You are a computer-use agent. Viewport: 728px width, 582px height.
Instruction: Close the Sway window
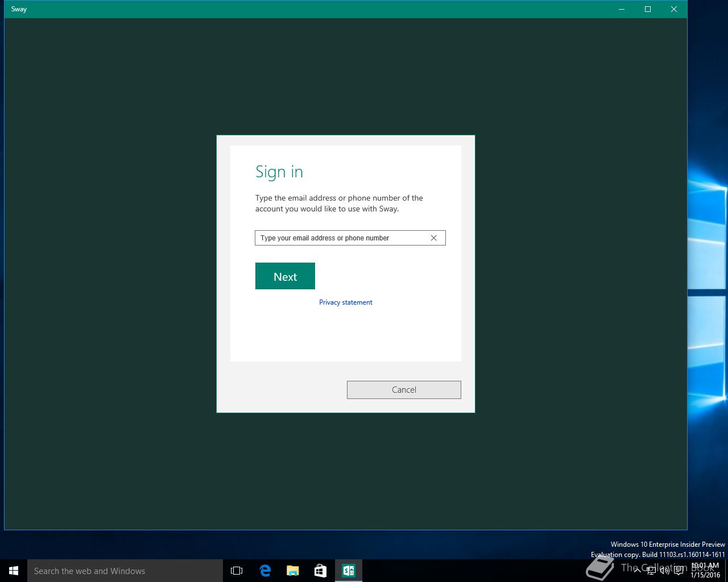[x=674, y=9]
